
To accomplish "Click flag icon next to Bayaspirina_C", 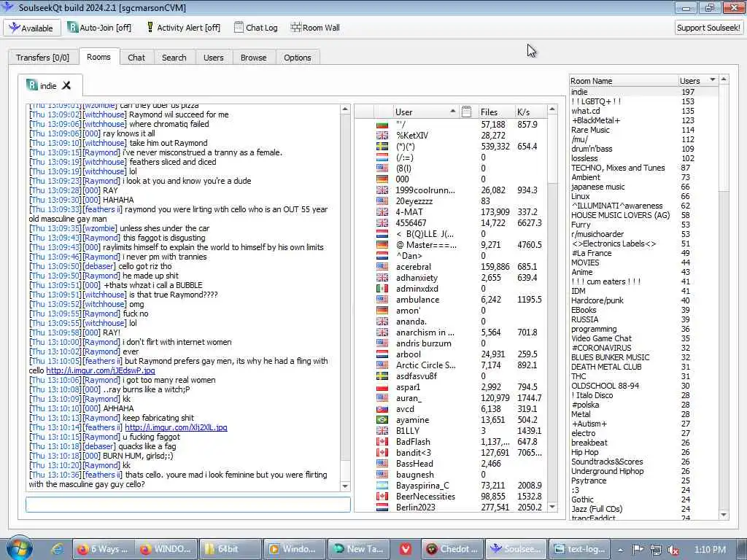I will [x=382, y=486].
